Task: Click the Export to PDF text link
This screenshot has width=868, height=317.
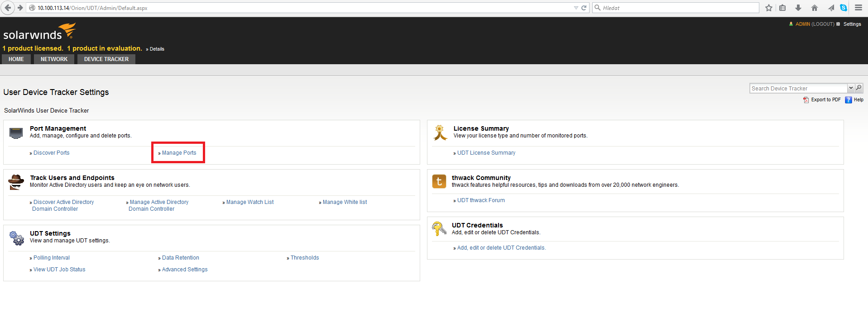Action: pyautogui.click(x=826, y=100)
